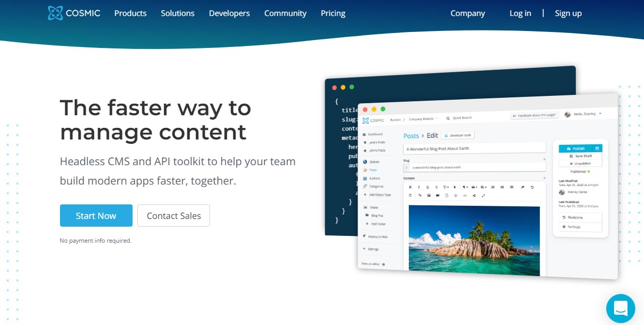Click the redo icon in the editor toolbar
Viewport: 644px width, 325px height.
[x=410, y=196]
